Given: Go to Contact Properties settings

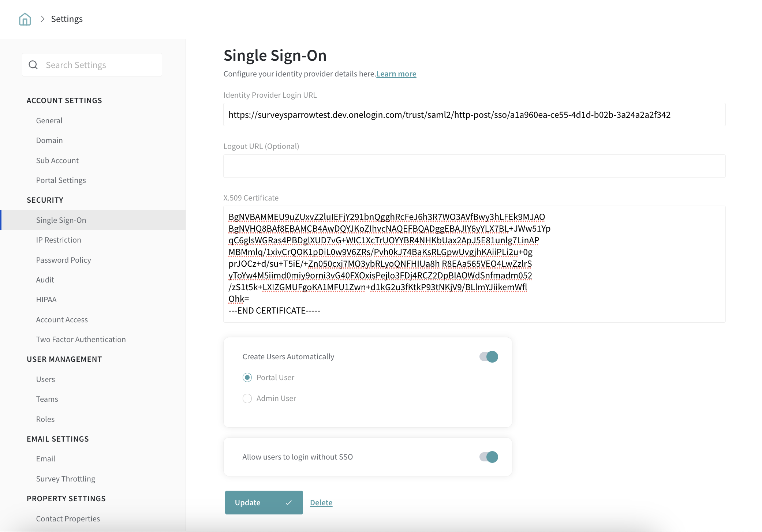Looking at the screenshot, I should 68,519.
